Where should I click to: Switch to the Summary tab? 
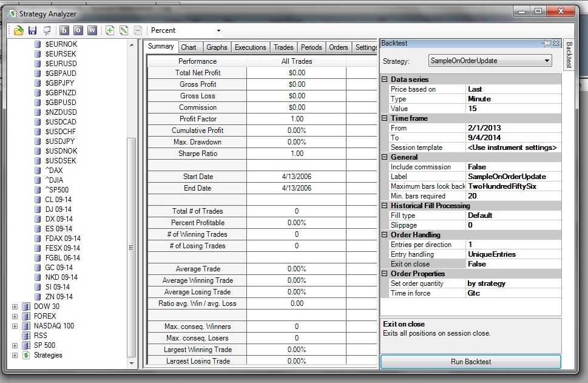(161, 47)
